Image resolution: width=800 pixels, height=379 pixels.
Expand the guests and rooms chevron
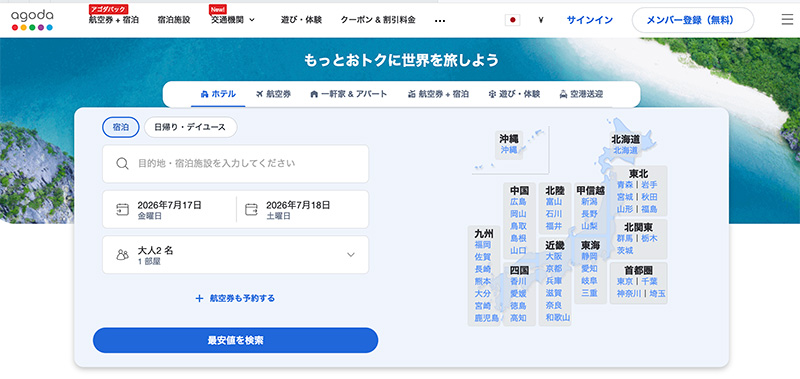pyautogui.click(x=351, y=255)
